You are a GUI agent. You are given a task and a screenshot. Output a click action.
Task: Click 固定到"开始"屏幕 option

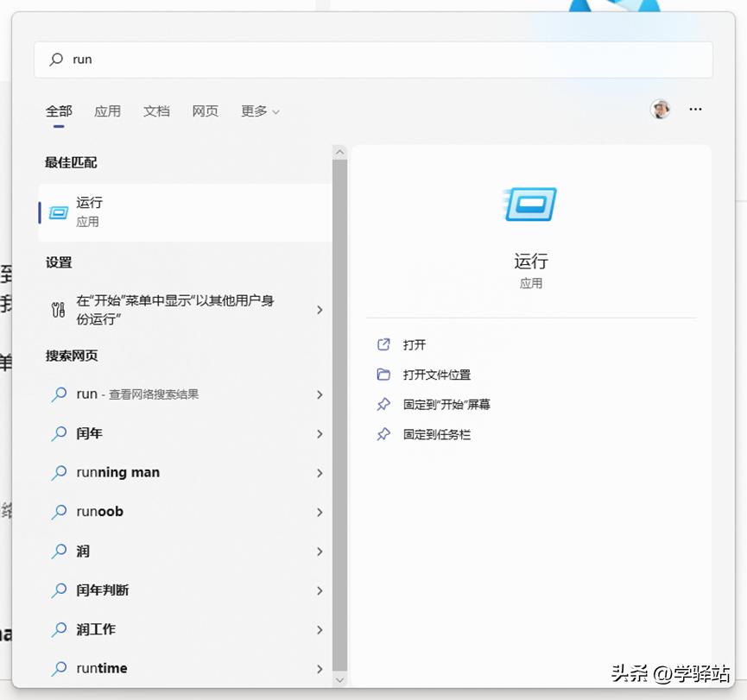(x=436, y=404)
